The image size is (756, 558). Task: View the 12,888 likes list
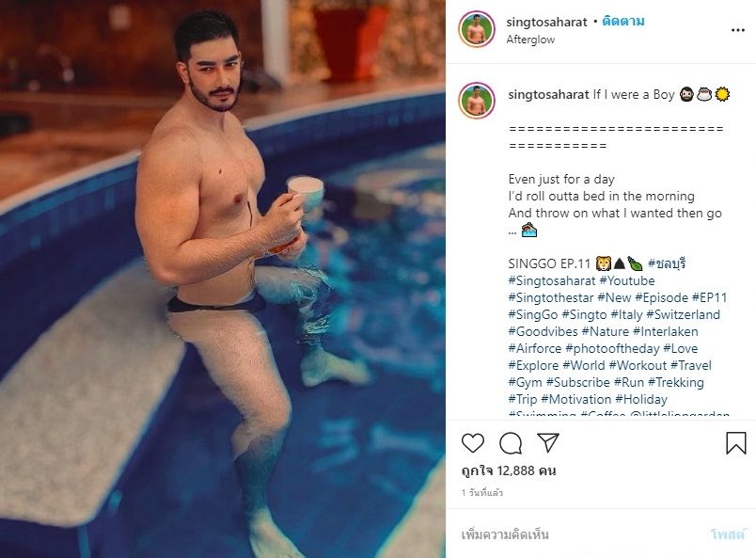tap(509, 470)
